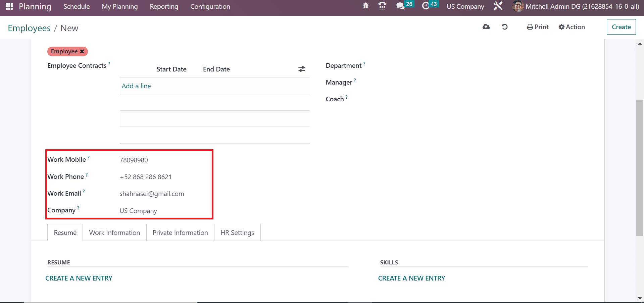Show help tooltip for Manager
644x303 pixels.
coord(355,80)
